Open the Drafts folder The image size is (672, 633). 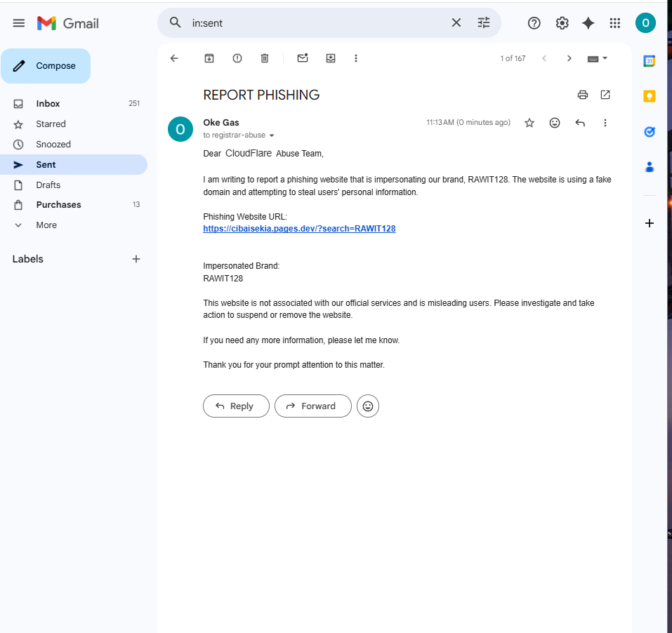[x=74, y=185]
